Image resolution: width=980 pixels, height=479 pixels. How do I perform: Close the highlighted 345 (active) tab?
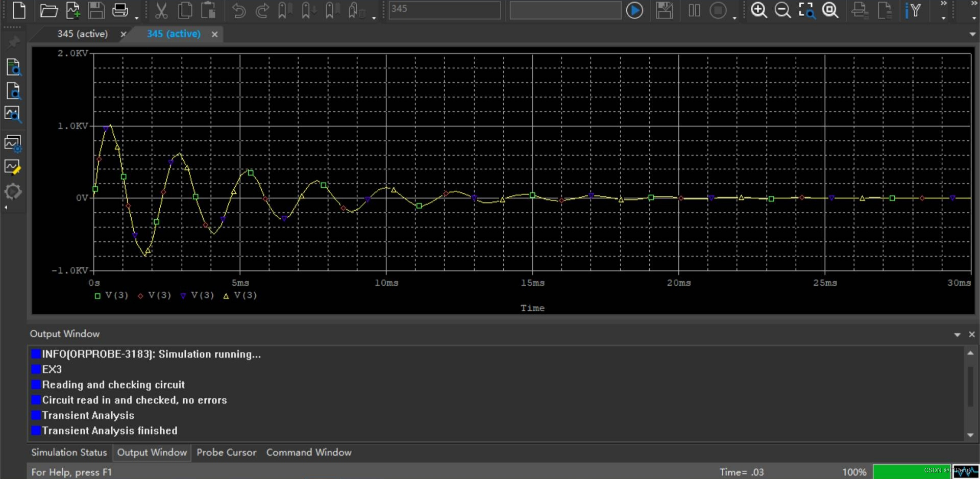coord(215,34)
